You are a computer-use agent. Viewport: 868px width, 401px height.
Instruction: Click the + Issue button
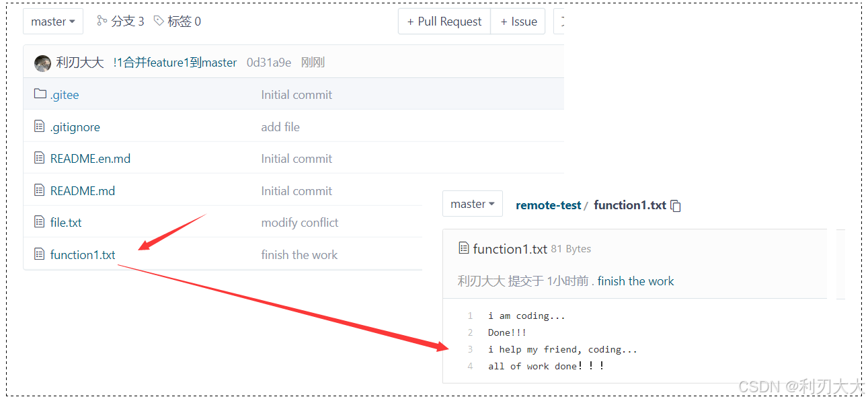pyautogui.click(x=518, y=22)
